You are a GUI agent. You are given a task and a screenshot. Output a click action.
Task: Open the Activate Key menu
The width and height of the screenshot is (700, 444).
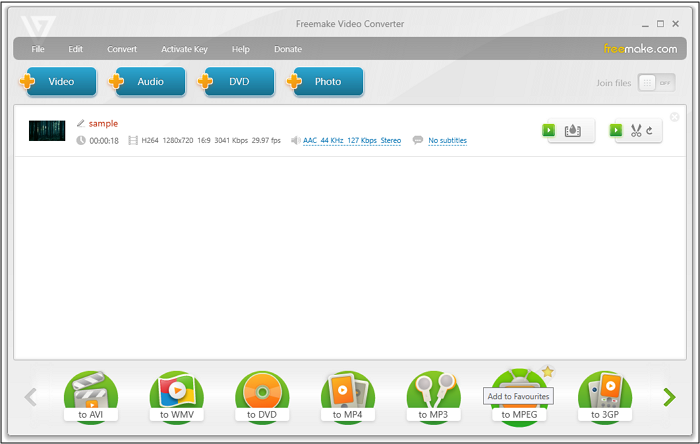click(x=184, y=49)
